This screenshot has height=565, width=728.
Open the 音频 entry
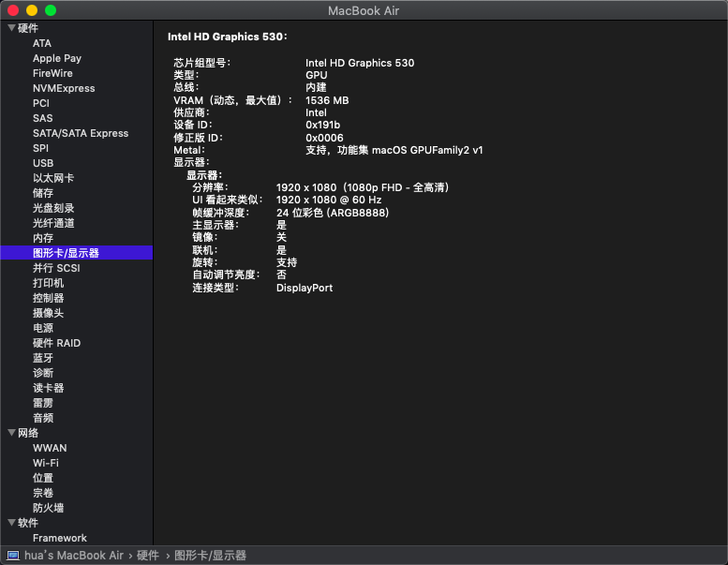point(43,418)
